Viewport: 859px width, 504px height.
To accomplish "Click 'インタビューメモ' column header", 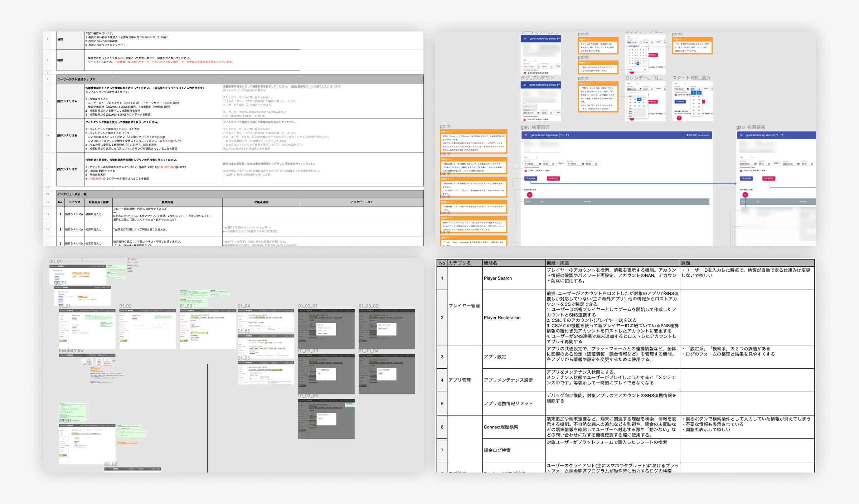I will pyautogui.click(x=361, y=202).
